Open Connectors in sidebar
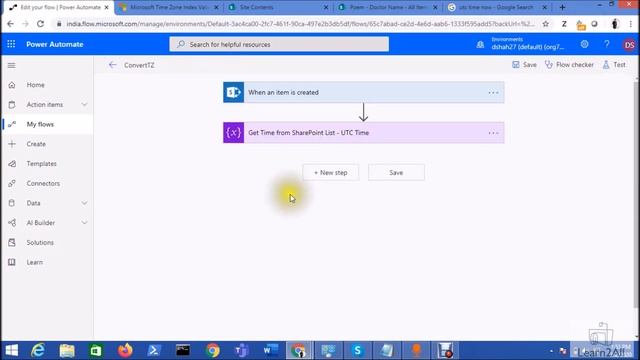 click(x=43, y=183)
